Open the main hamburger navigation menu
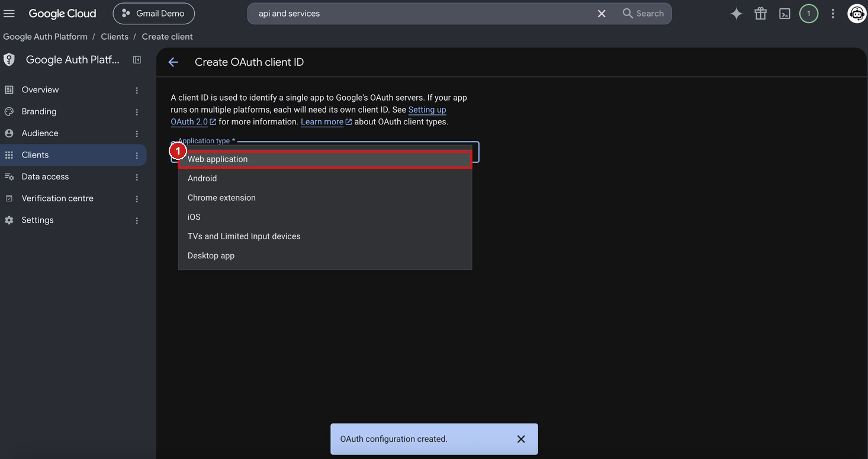Screen dimensions: 868x459 [9, 13]
